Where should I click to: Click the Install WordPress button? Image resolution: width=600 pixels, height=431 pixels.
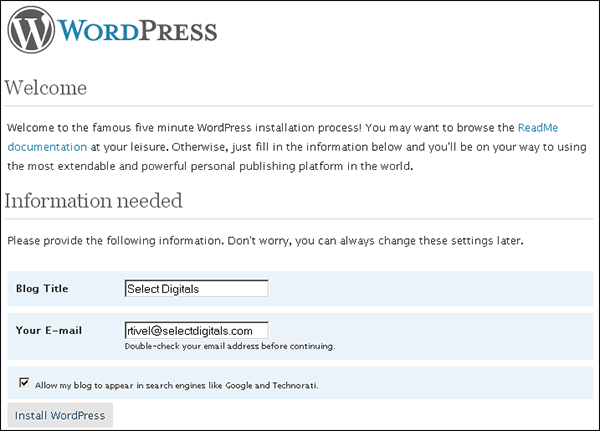pyautogui.click(x=60, y=415)
